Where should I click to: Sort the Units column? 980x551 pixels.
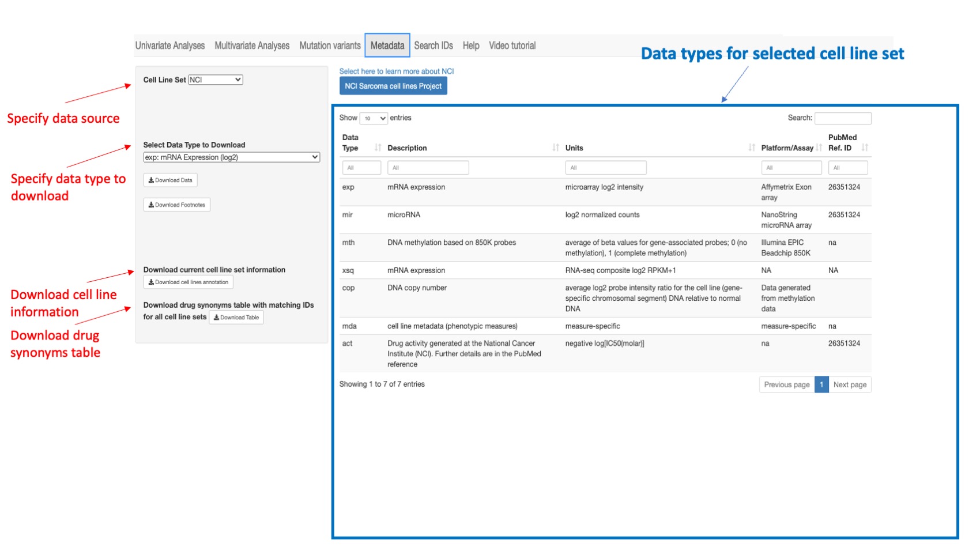(752, 148)
